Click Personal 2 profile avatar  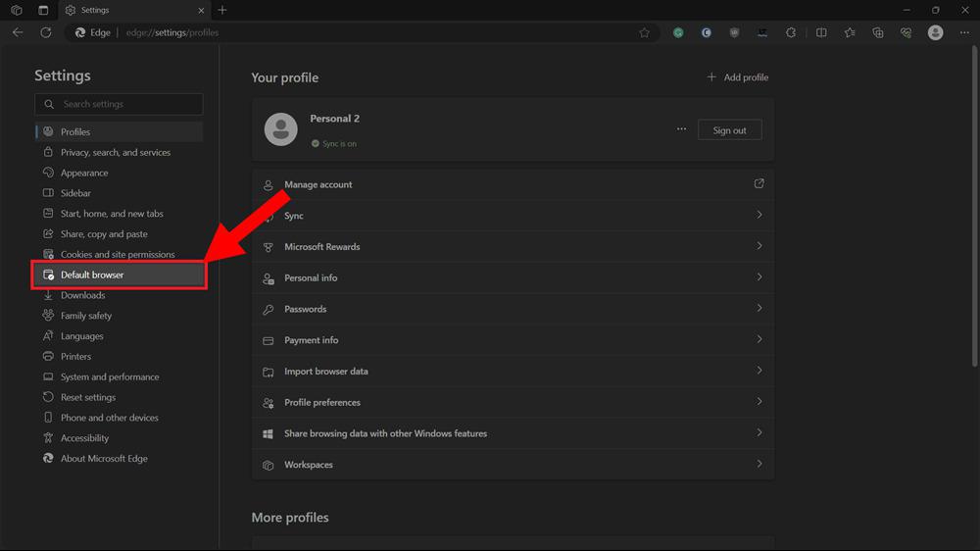(x=280, y=129)
